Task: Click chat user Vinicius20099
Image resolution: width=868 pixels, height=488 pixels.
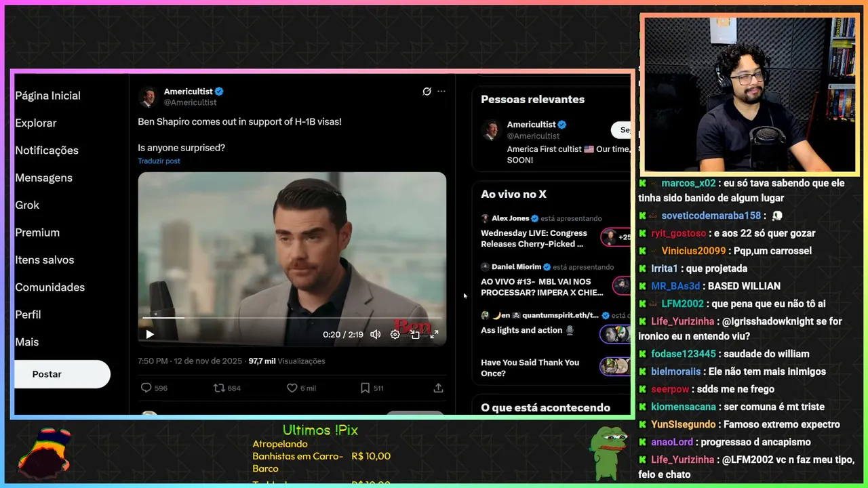Action: click(694, 251)
